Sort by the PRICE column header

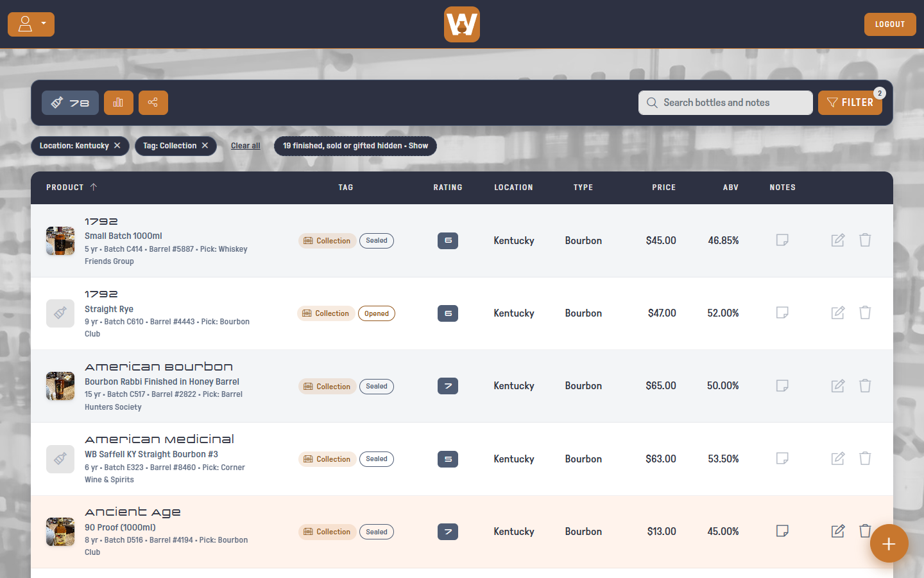tap(664, 188)
